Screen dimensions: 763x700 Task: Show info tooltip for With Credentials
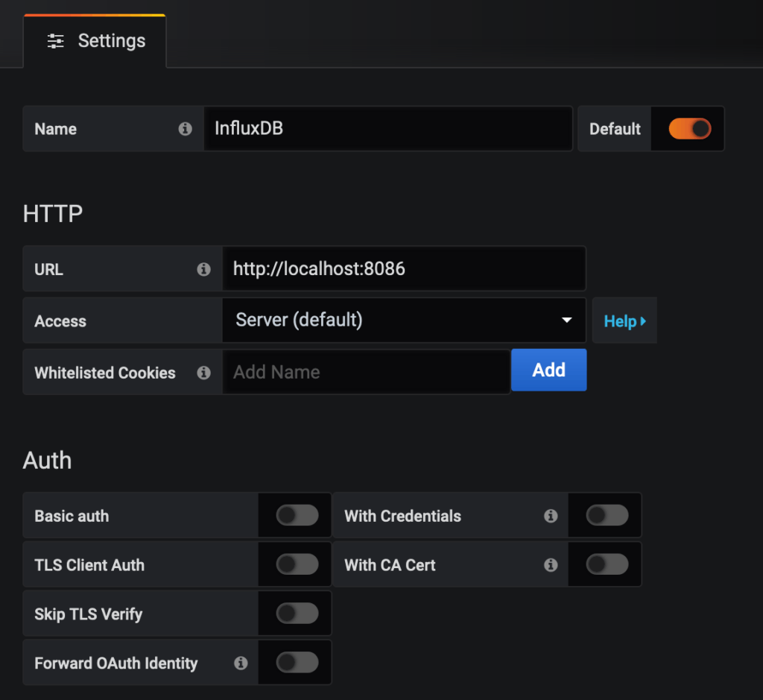tap(551, 516)
